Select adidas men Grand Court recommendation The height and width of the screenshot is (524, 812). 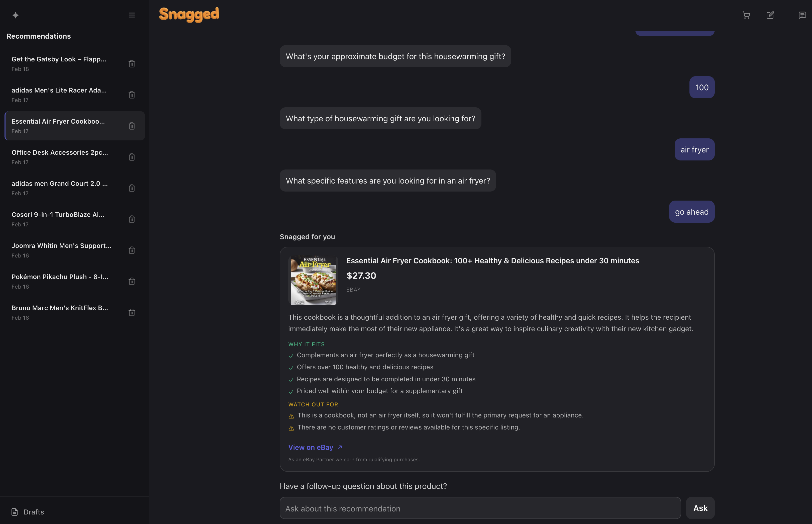click(60, 188)
